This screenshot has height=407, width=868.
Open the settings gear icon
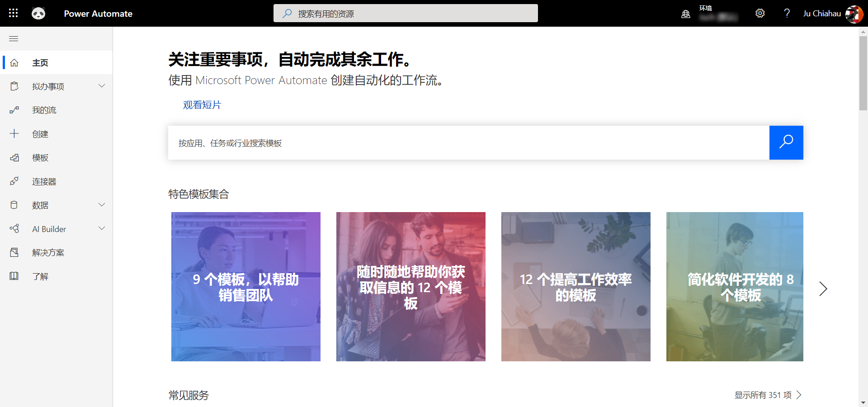click(760, 13)
